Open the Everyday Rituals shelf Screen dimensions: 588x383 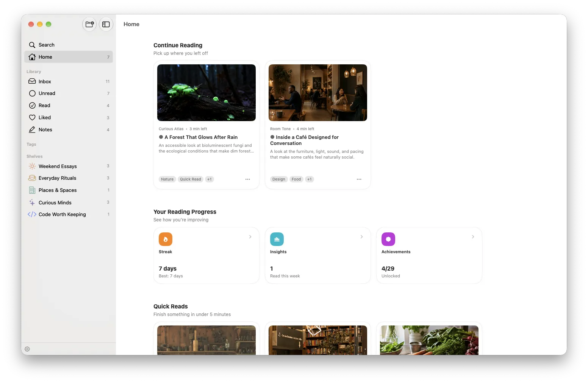pyautogui.click(x=69, y=178)
